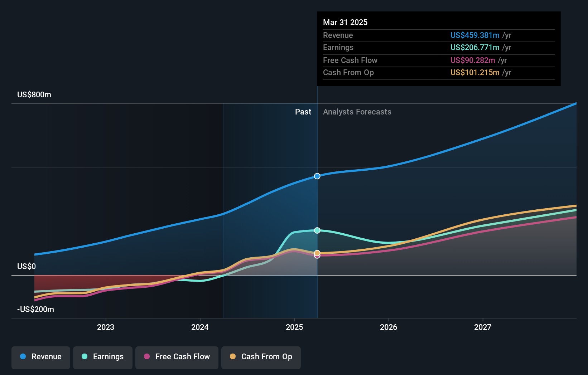Click the 2023 x-axis label

(106, 327)
